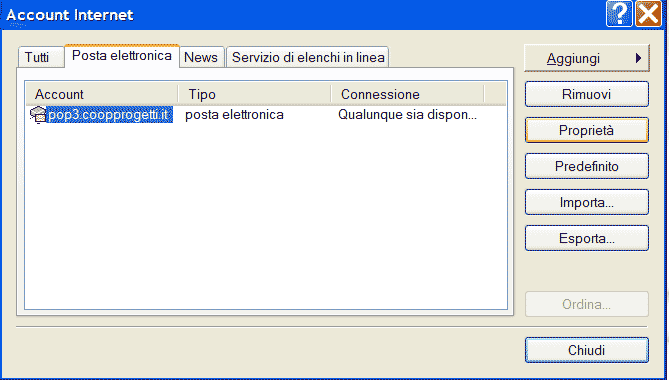Set the account as Predefinito
The height and width of the screenshot is (380, 669).
[587, 166]
